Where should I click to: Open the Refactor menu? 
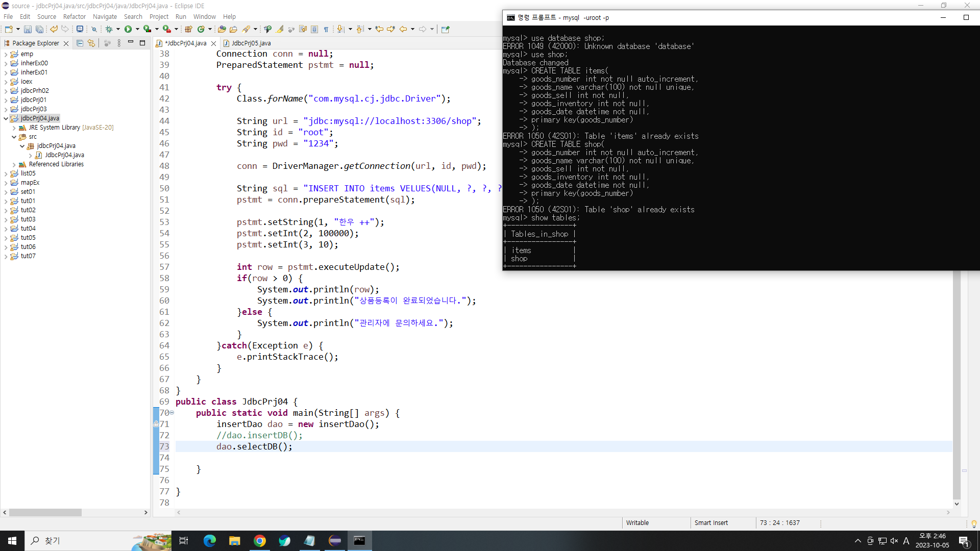[74, 17]
